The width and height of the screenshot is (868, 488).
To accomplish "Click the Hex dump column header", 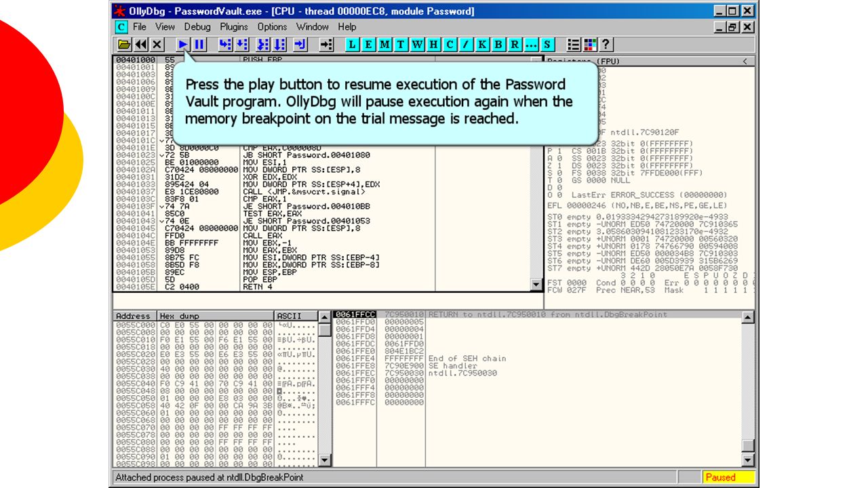I will coord(216,316).
